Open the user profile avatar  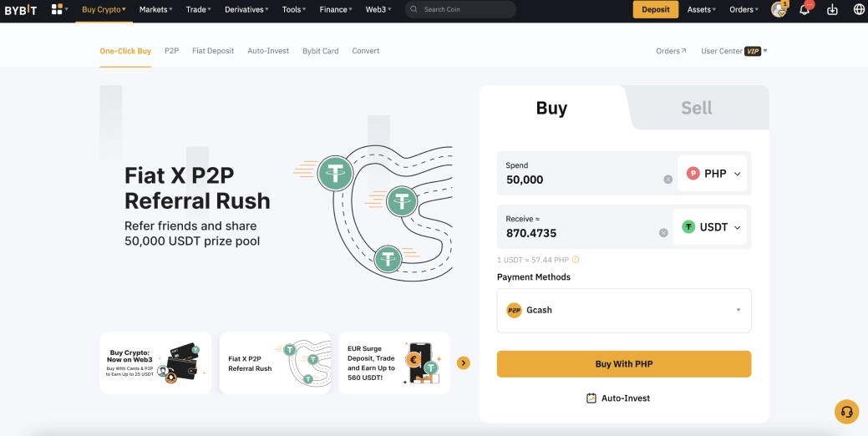pyautogui.click(x=779, y=9)
